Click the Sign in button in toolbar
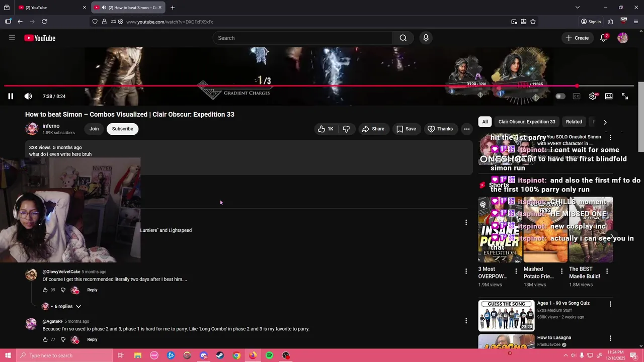Viewport: 644px width, 362px height. pos(591,22)
